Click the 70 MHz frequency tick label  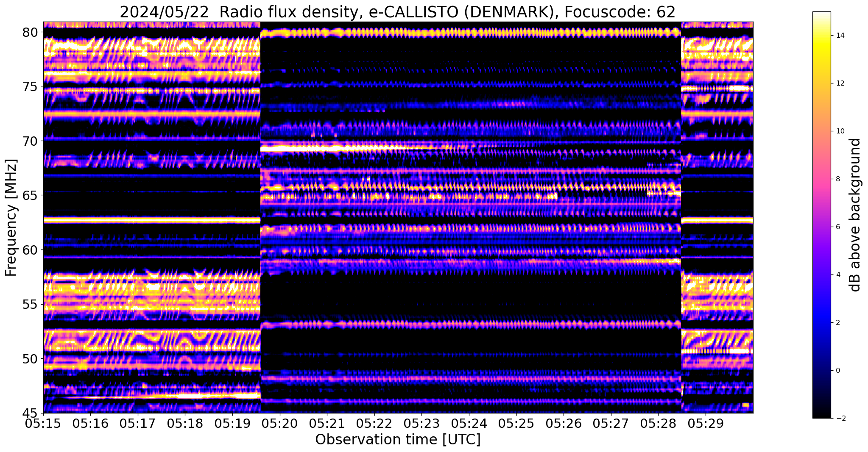point(30,141)
